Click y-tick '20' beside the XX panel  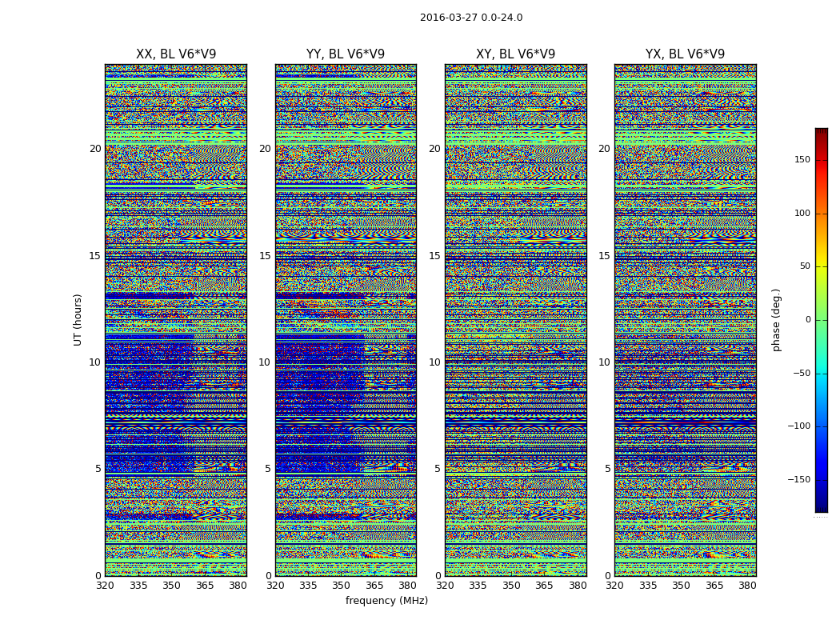(95, 149)
